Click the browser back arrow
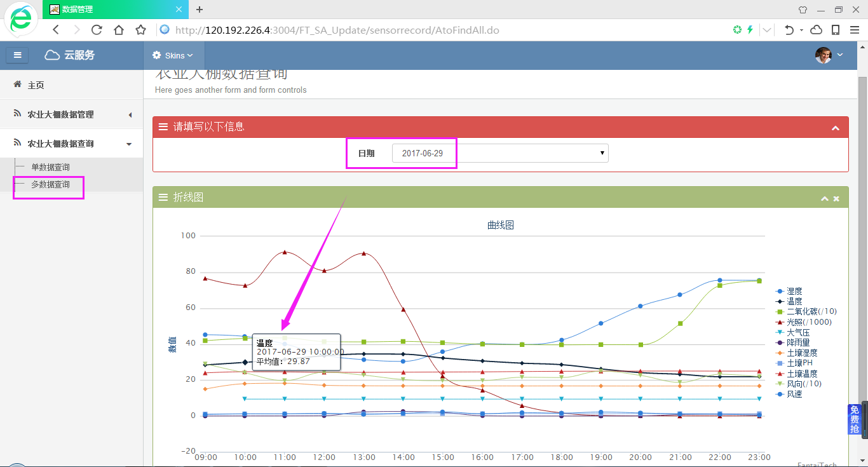The image size is (868, 467). coord(56,30)
